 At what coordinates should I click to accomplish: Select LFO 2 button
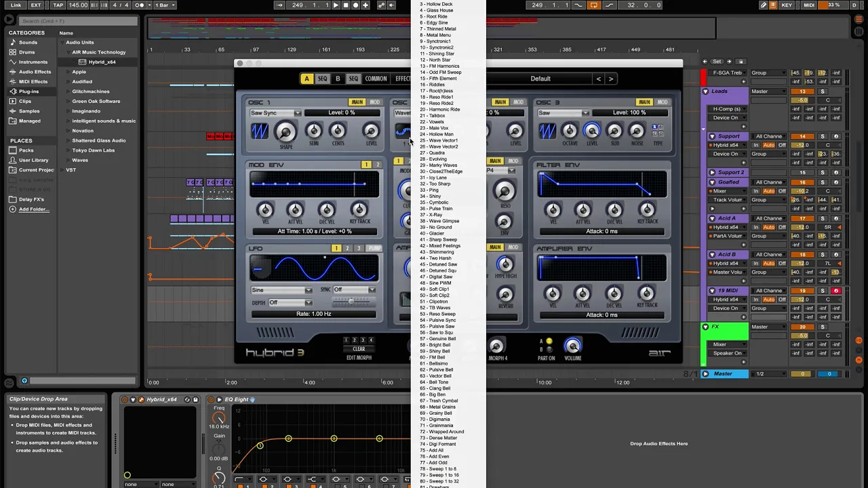coord(347,249)
